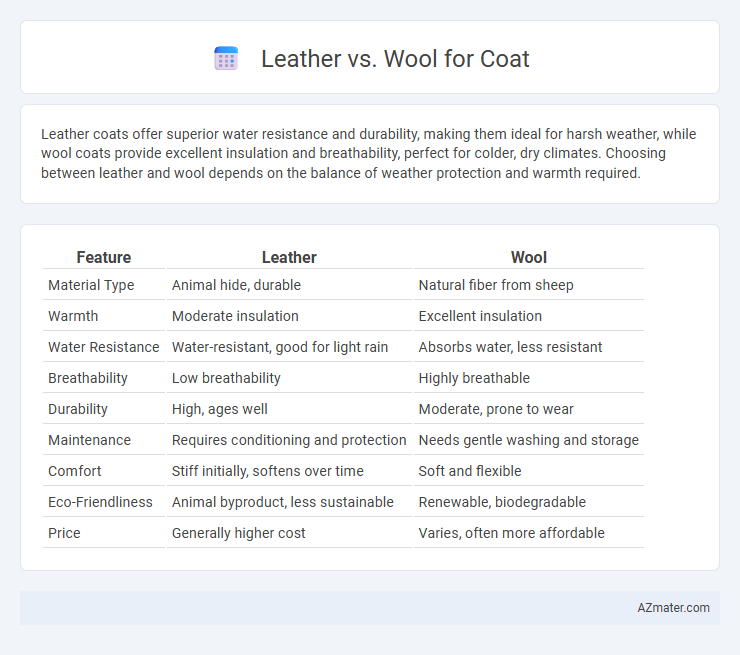Click the 'Animal hide, durable' cell
Image resolution: width=740 pixels, height=655 pixels.
(x=289, y=285)
